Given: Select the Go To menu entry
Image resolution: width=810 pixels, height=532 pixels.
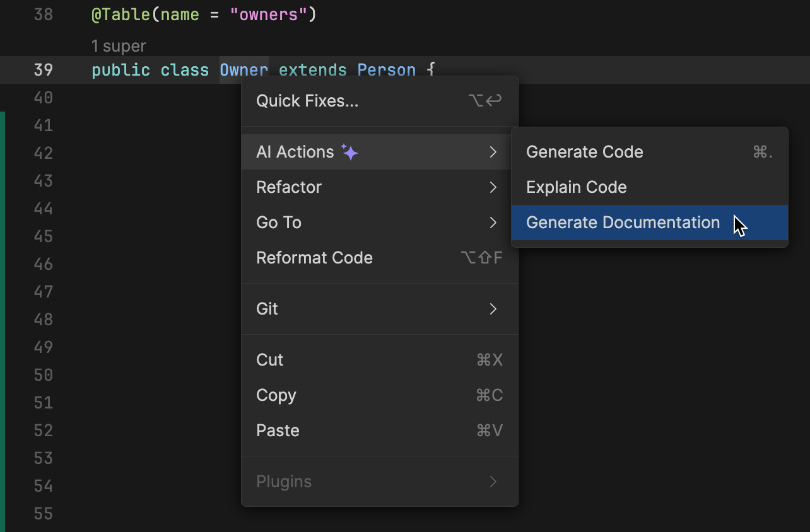Looking at the screenshot, I should point(279,223).
